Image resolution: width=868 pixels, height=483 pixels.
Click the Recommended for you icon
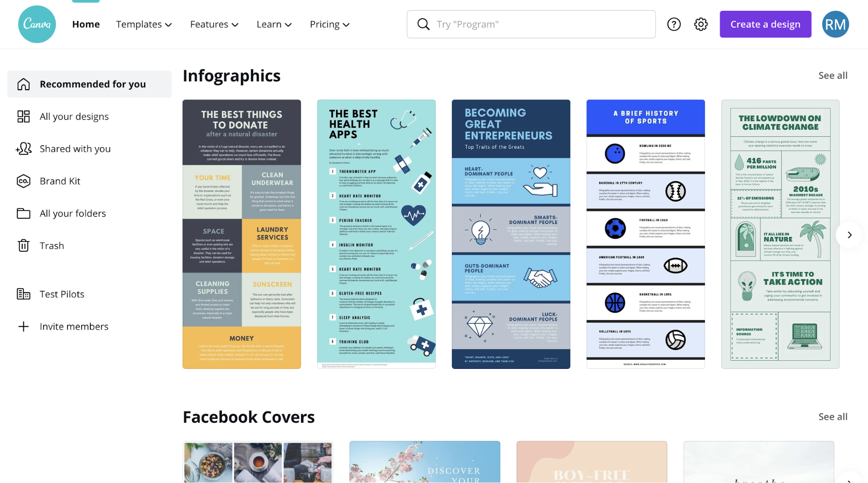pyautogui.click(x=23, y=84)
